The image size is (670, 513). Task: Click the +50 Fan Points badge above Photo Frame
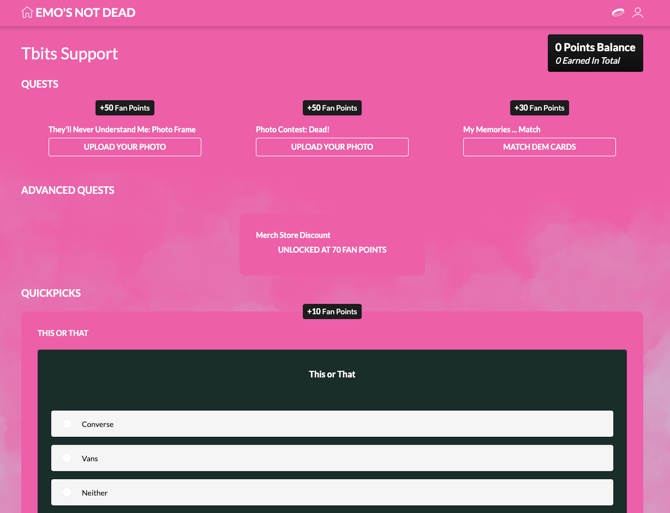[x=125, y=108]
